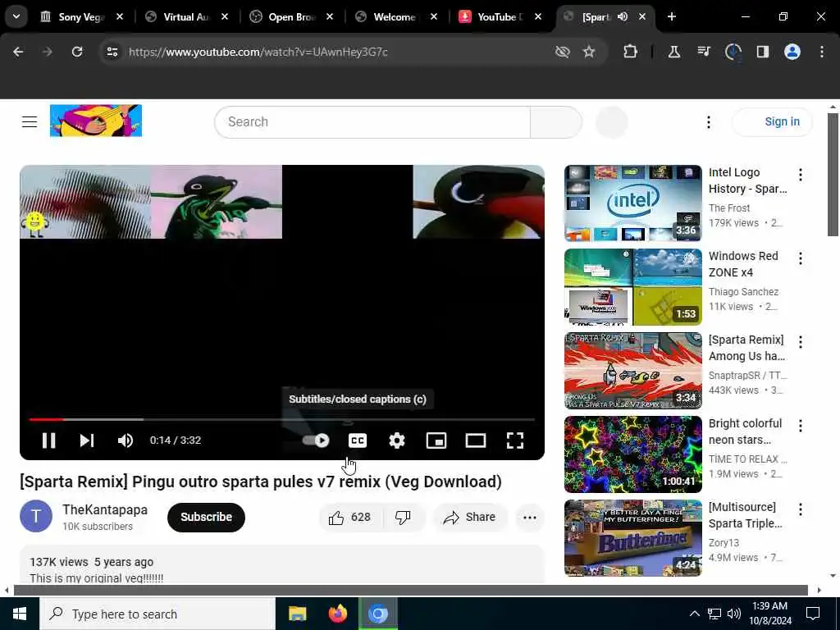This screenshot has height=630, width=840.
Task: Open Intel Logo History video thumbnail
Action: point(632,203)
